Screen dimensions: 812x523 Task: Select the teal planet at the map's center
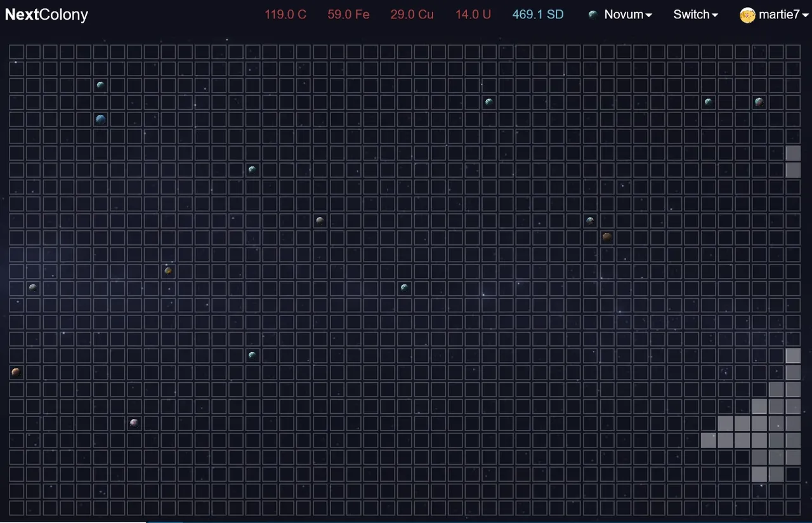(x=404, y=288)
